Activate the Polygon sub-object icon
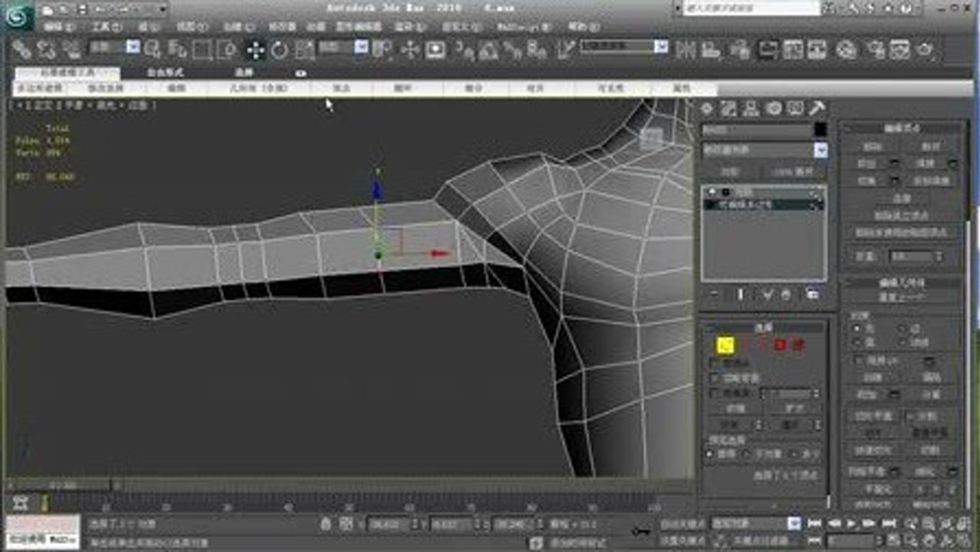 pyautogui.click(x=781, y=344)
